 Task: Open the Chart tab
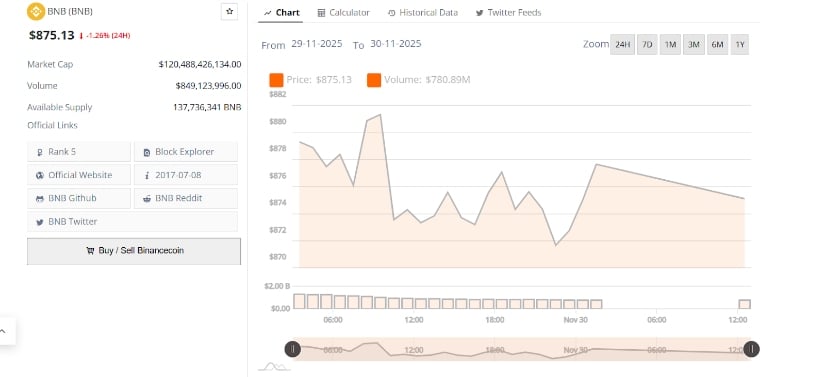281,13
